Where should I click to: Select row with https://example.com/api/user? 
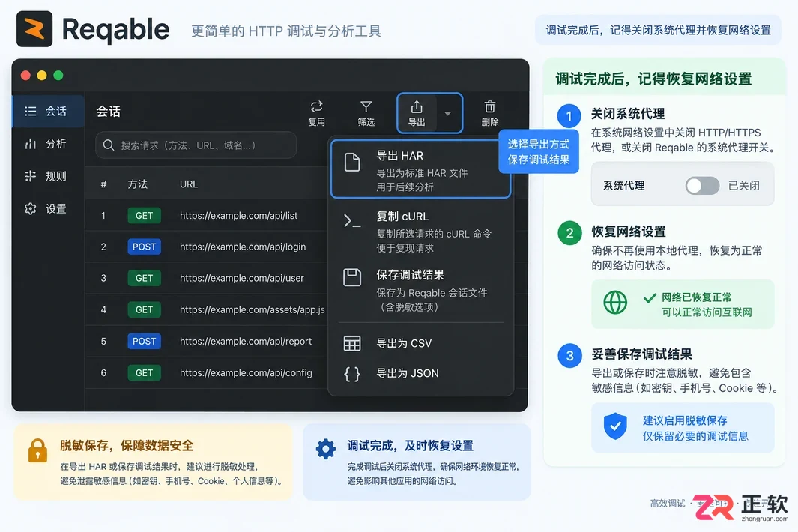[x=206, y=278]
